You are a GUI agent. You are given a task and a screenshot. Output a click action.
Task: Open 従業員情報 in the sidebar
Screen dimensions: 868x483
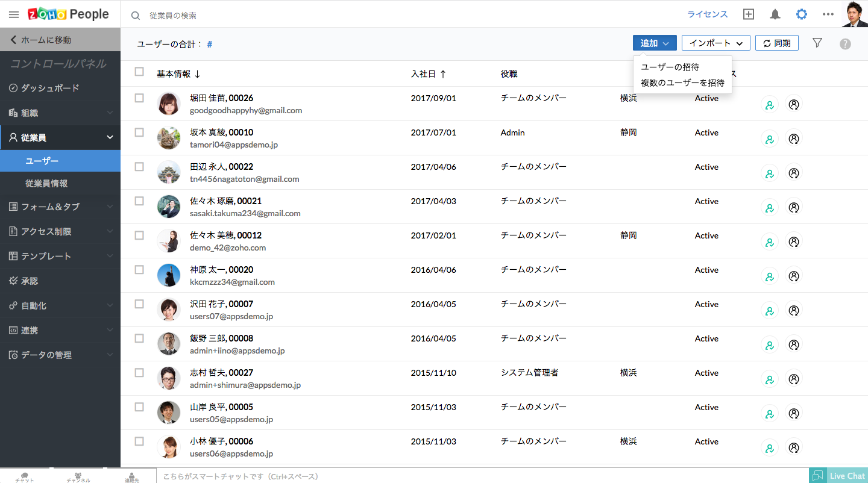click(x=46, y=184)
